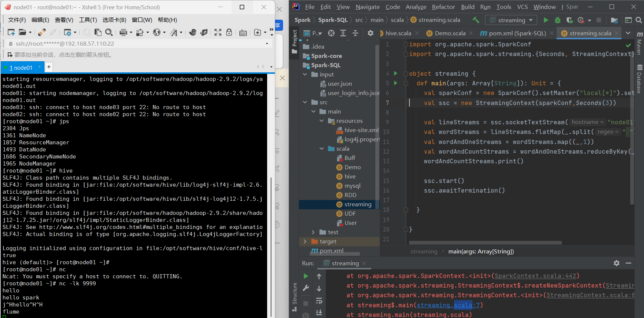644x318 pixels.
Task: Click the Debug bug icon in IntelliJ
Action: [558, 20]
